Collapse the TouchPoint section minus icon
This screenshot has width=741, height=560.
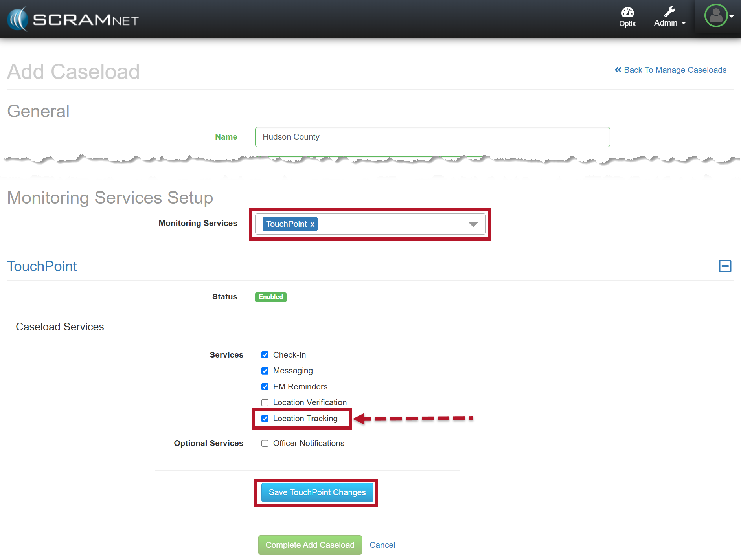coord(725,266)
